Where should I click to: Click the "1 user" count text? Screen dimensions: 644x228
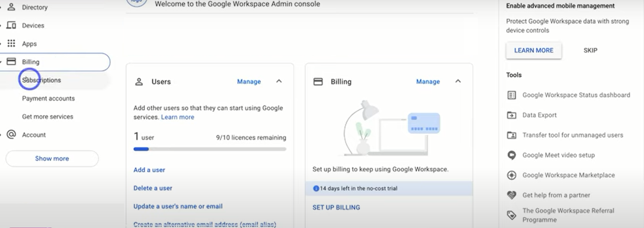[x=144, y=137]
